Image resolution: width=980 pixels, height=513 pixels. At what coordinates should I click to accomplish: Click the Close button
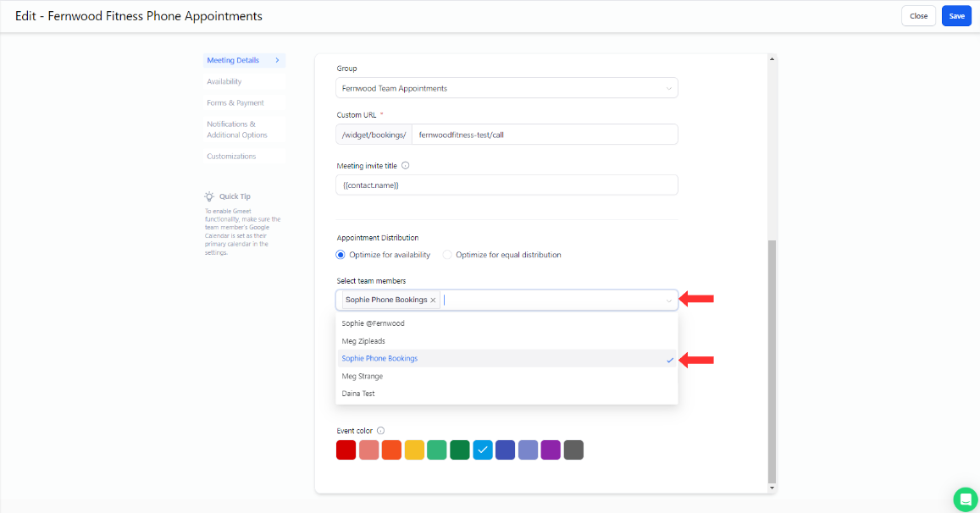[x=918, y=16]
